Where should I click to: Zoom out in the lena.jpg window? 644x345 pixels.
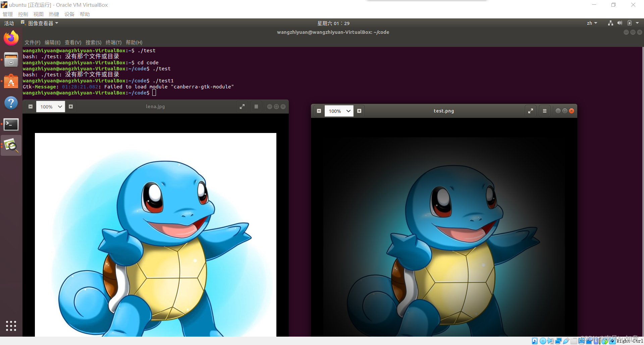(x=31, y=107)
